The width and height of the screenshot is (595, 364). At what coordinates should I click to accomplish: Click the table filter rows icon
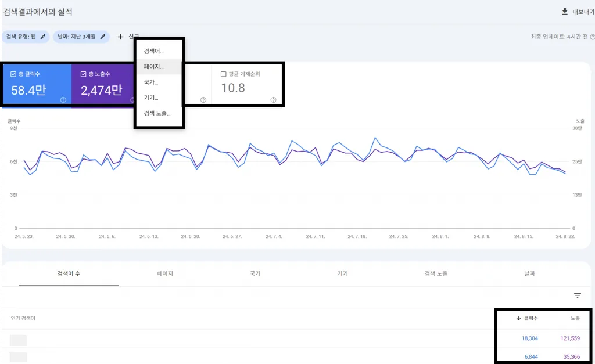pos(577,295)
